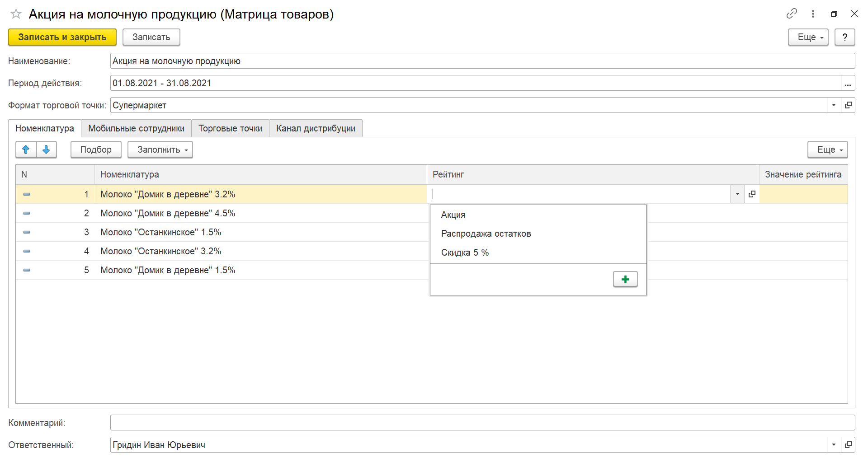Open the top Еще menu
The height and width of the screenshot is (458, 868).
[x=808, y=37]
